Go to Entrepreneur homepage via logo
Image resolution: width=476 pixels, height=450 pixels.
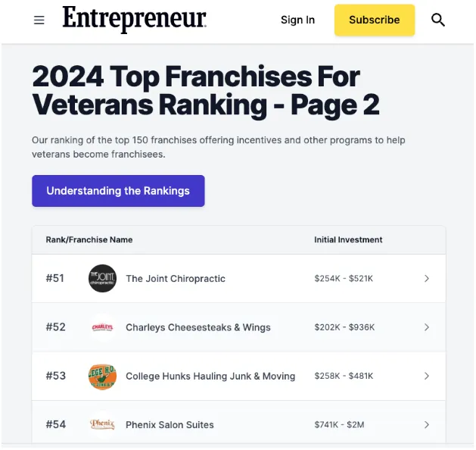click(135, 20)
